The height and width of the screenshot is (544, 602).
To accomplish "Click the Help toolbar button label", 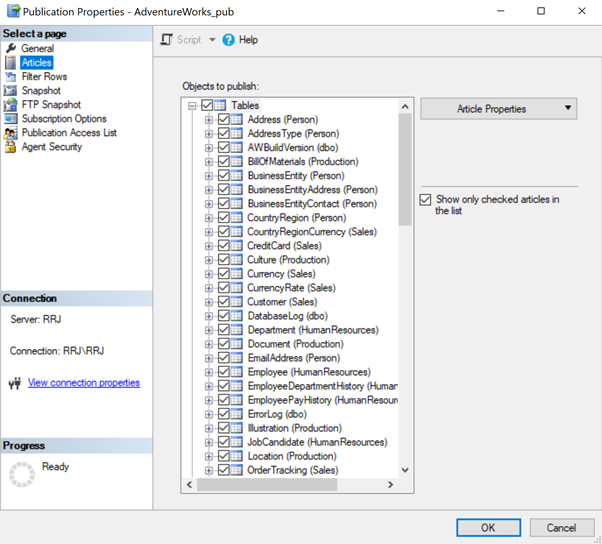I will 248,40.
